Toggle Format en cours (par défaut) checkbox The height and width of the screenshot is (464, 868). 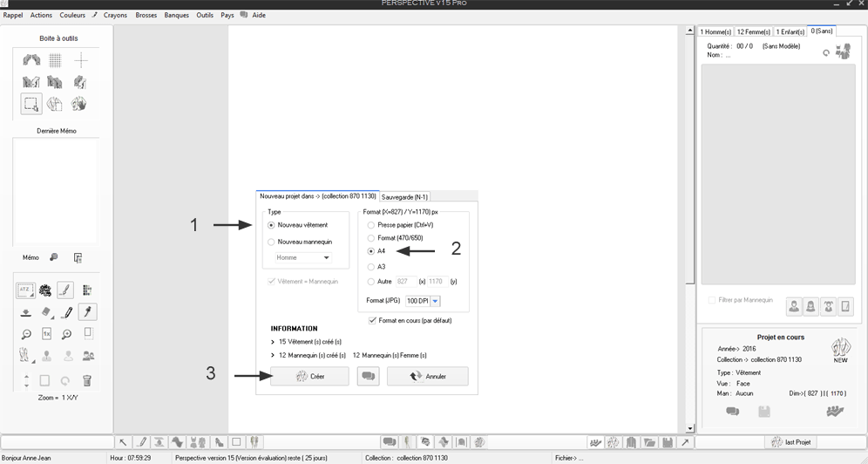[373, 320]
